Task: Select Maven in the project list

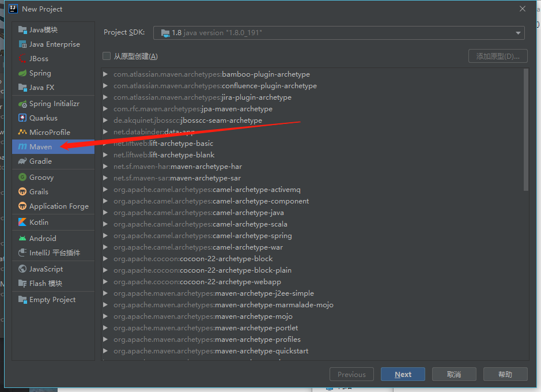Action: 40,147
